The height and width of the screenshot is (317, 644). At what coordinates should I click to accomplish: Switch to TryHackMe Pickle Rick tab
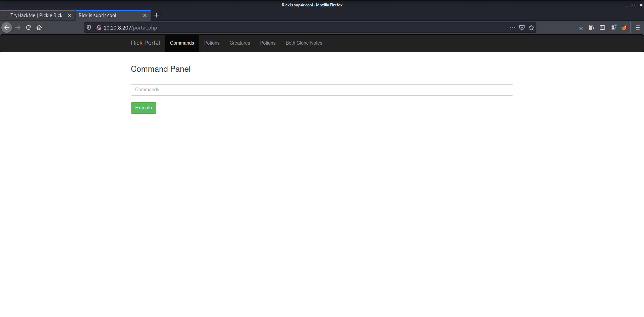(36, 15)
